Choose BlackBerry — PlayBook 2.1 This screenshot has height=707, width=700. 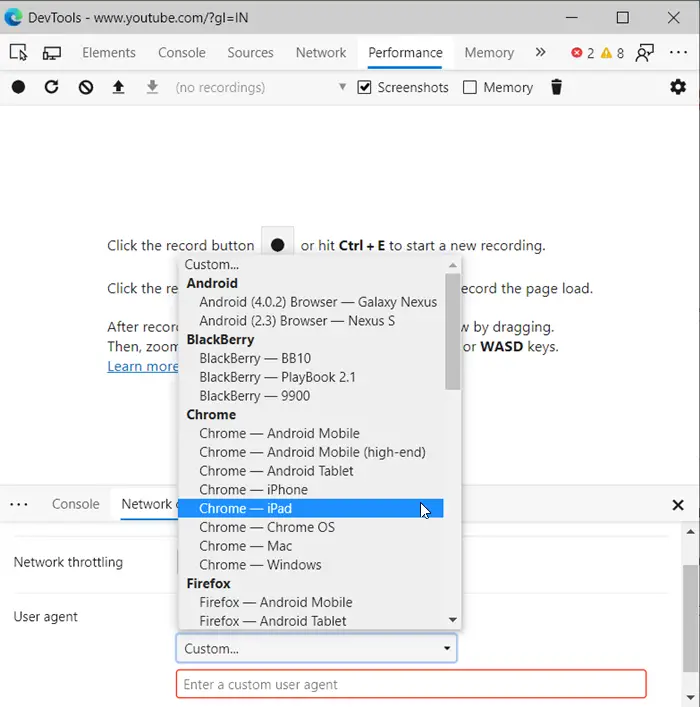point(311,377)
